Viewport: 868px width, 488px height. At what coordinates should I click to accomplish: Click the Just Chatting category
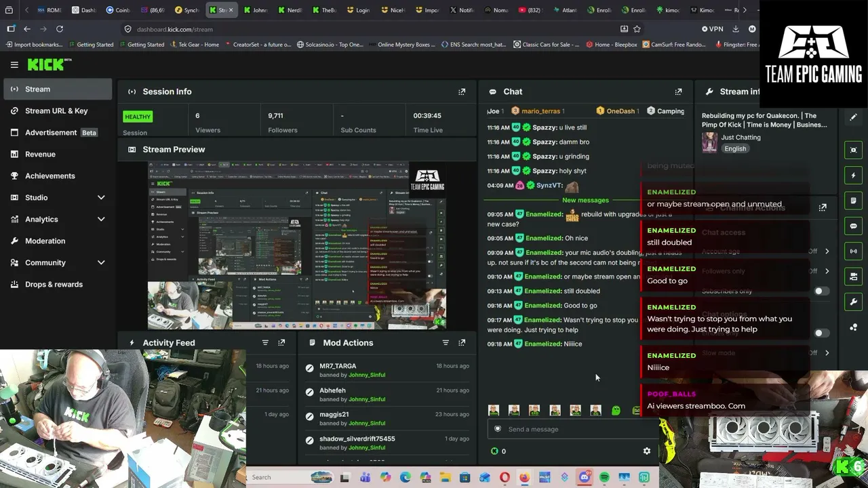pyautogui.click(x=741, y=137)
